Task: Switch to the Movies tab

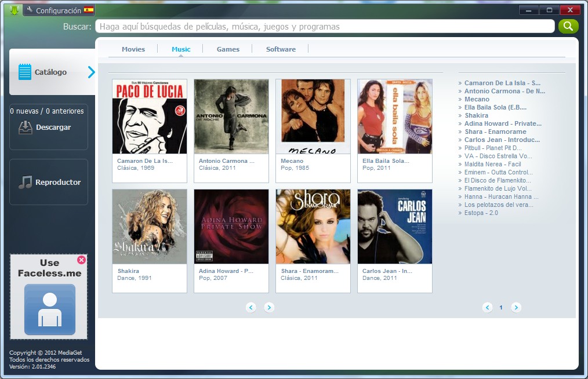Action: coord(133,49)
